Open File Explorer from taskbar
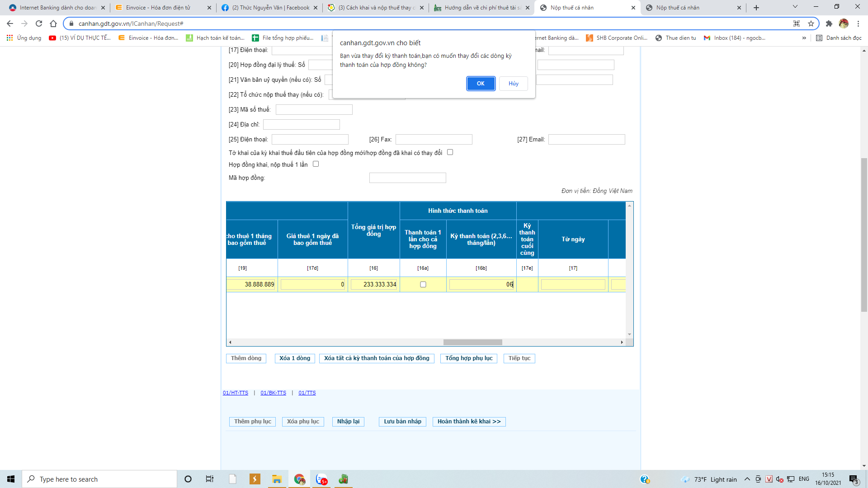Image resolution: width=868 pixels, height=488 pixels. click(x=277, y=479)
